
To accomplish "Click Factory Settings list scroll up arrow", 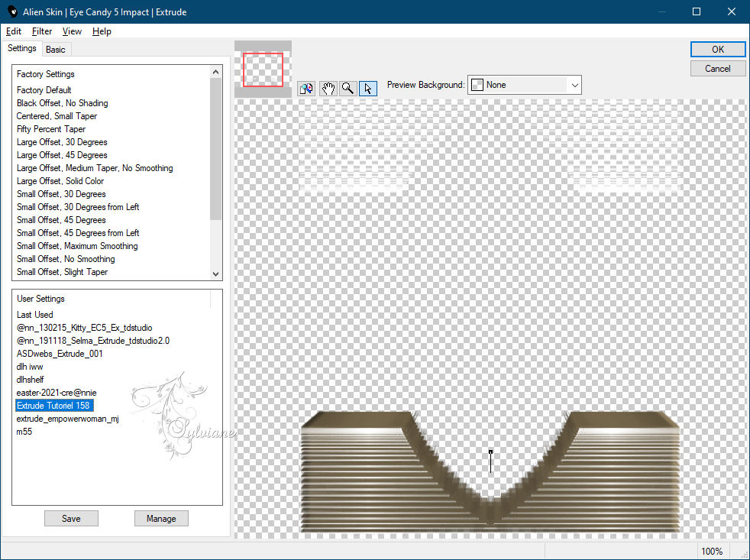I will 215,72.
